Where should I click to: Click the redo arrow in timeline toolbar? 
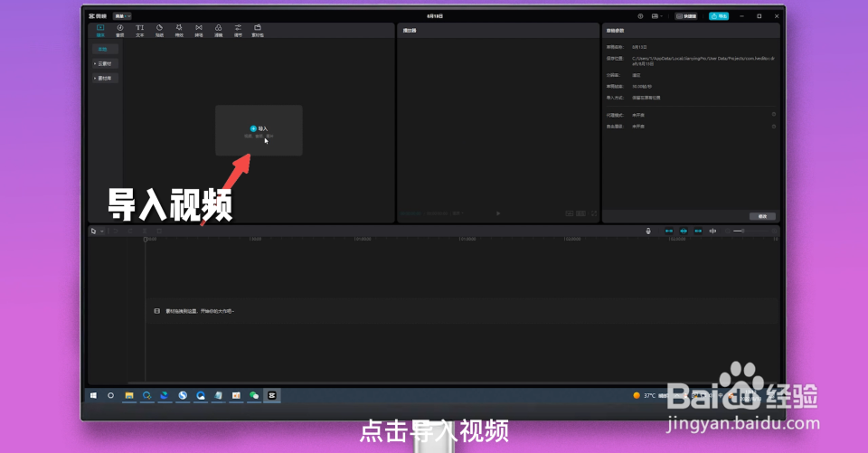coord(130,231)
